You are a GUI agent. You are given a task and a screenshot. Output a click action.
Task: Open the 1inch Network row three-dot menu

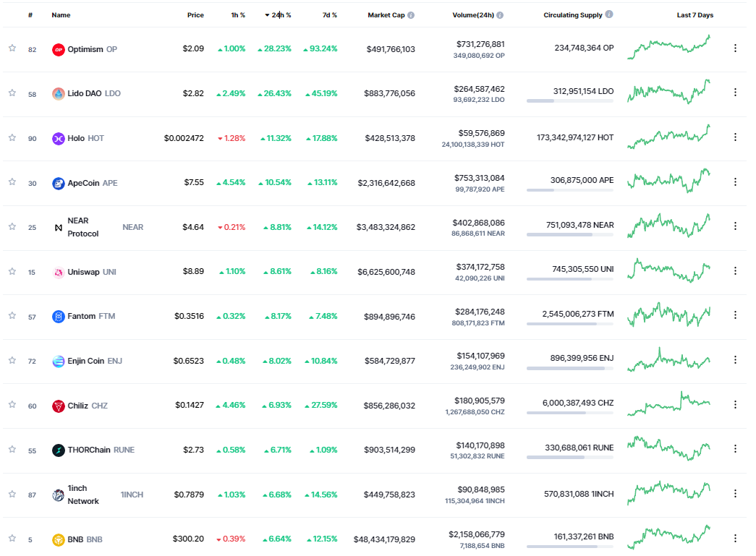coord(735,494)
